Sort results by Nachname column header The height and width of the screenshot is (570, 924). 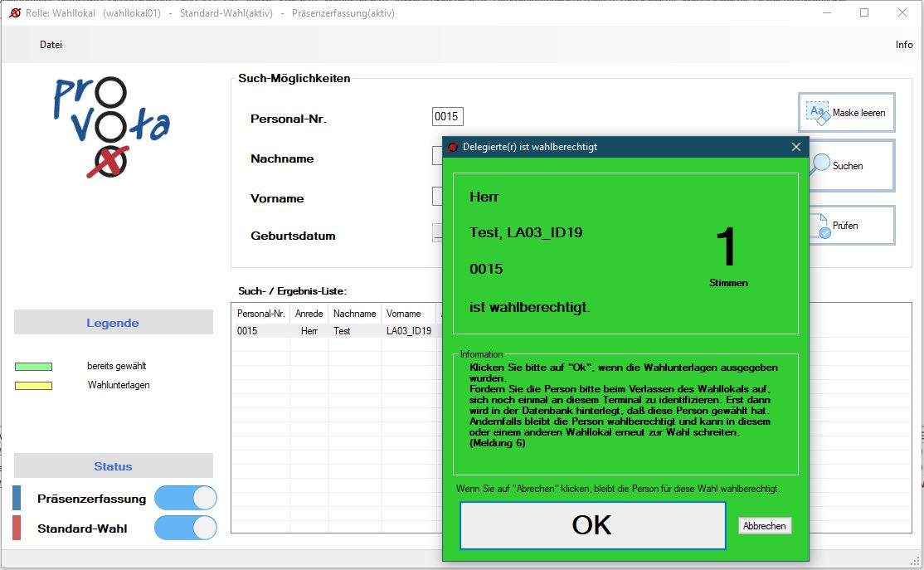coord(354,314)
